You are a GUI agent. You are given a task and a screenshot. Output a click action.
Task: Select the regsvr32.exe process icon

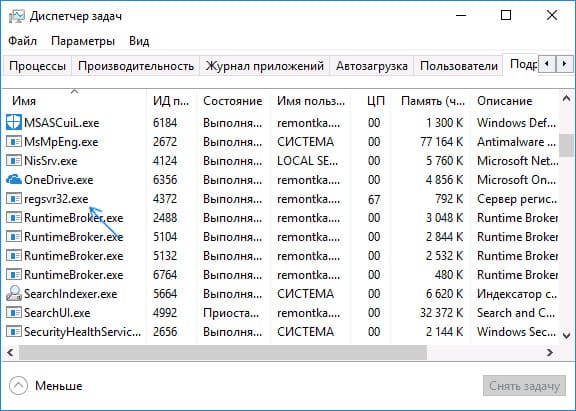(x=14, y=199)
